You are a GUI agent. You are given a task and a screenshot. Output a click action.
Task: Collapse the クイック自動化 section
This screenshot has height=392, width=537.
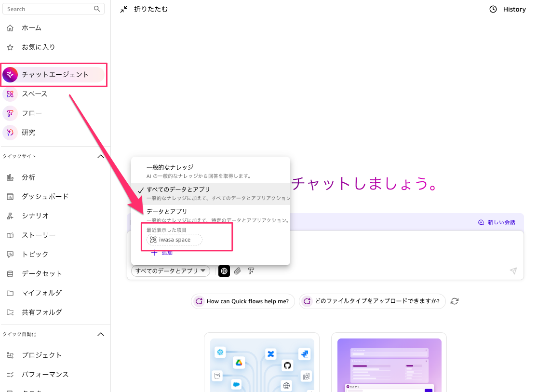(101, 334)
